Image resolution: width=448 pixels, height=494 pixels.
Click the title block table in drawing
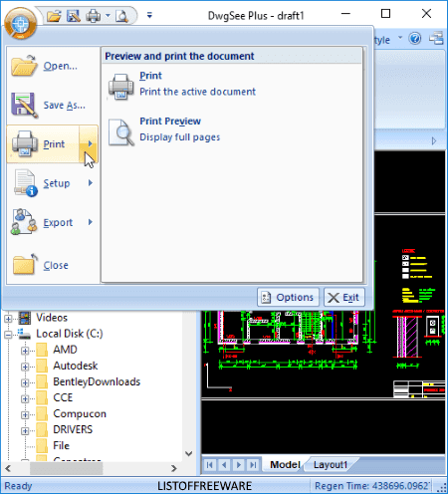pos(419,389)
